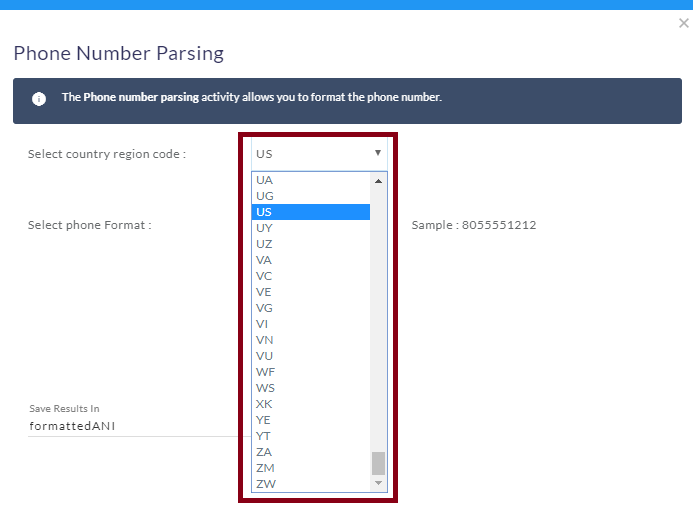Select UA from the country list
This screenshot has height=511, width=693.
pos(311,180)
